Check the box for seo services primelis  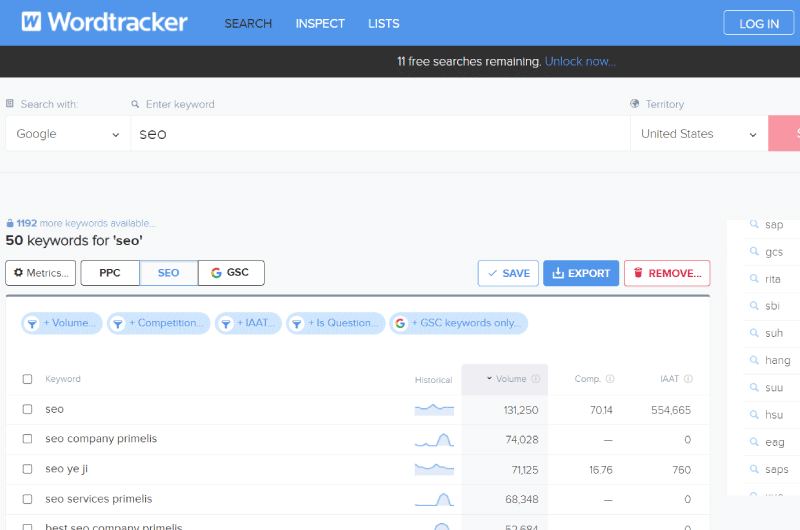28,499
